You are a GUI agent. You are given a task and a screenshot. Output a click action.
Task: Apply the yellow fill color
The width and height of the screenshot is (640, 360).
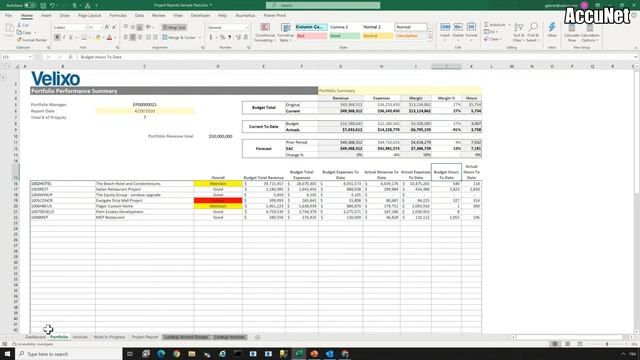(98, 38)
